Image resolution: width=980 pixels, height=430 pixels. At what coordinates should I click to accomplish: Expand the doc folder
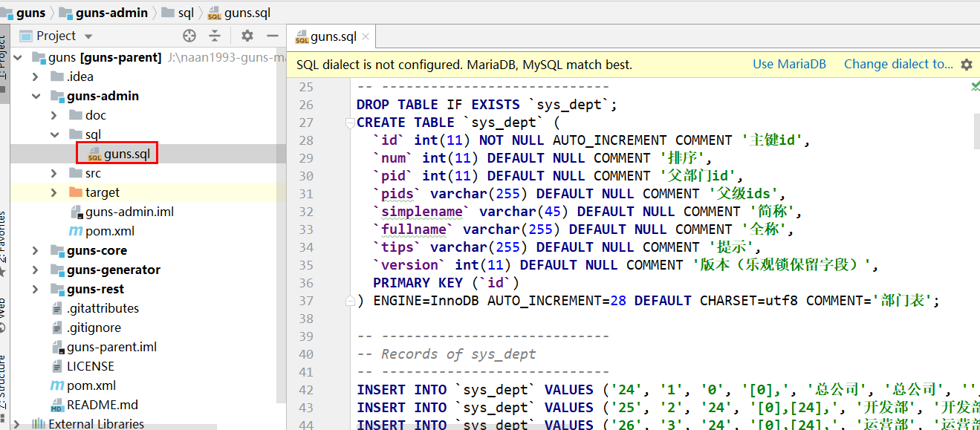pyautogui.click(x=54, y=115)
